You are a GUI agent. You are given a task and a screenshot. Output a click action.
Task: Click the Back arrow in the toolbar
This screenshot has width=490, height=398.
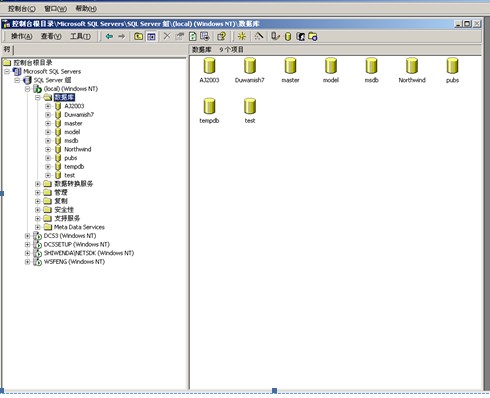coord(109,36)
